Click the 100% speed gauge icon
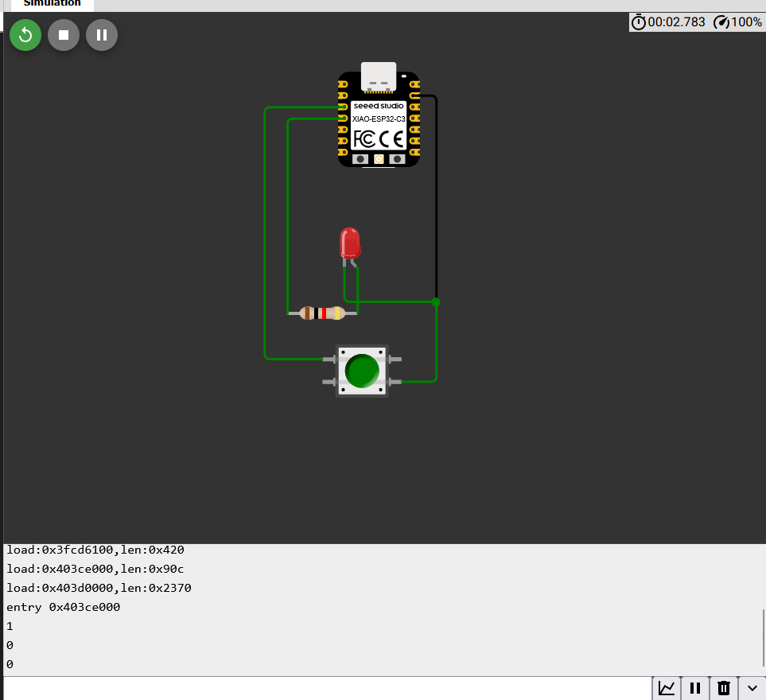 721,22
